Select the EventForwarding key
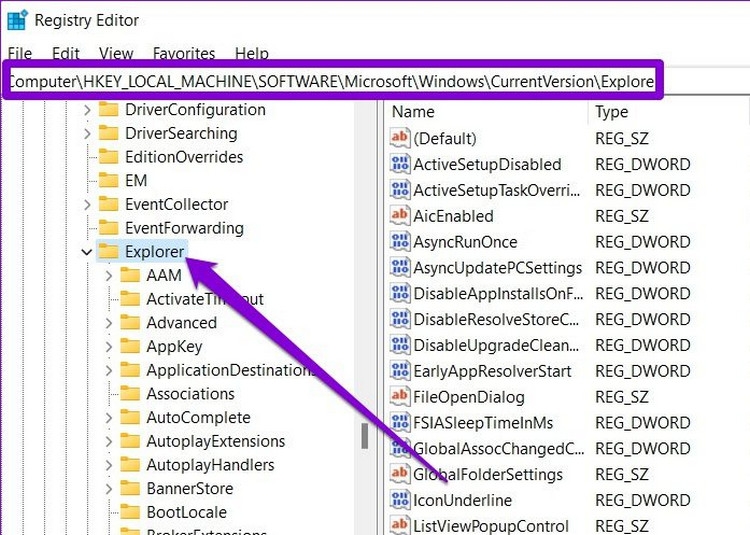Screen dimensions: 750x535 [x=185, y=228]
